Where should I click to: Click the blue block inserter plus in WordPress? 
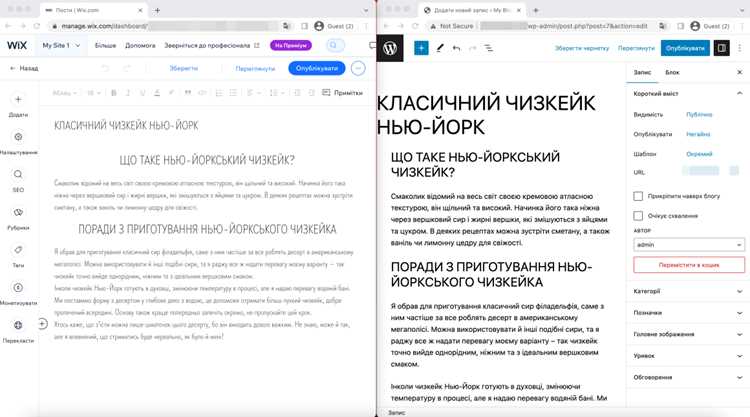(x=421, y=48)
